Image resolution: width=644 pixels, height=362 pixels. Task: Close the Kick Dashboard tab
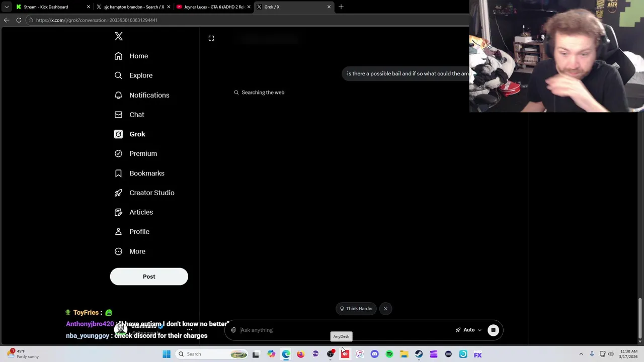[89, 7]
